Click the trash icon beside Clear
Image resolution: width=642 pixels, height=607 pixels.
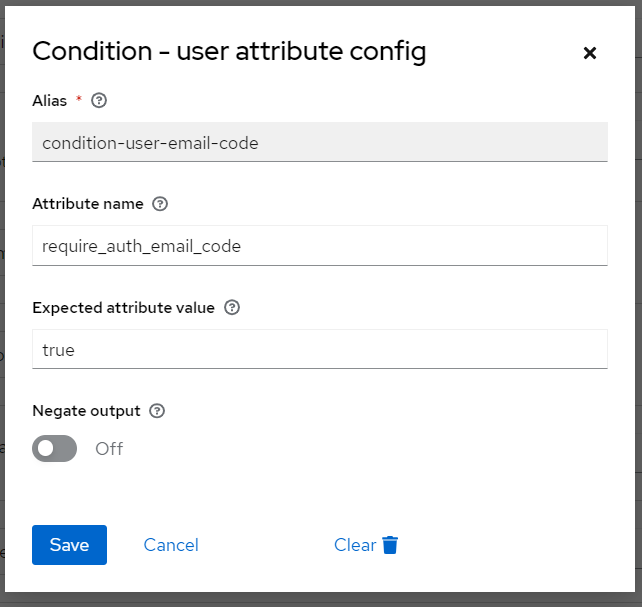pyautogui.click(x=391, y=545)
